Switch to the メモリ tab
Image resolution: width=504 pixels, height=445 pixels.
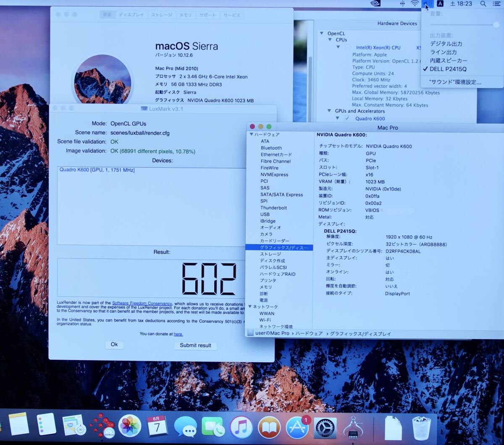tap(186, 15)
